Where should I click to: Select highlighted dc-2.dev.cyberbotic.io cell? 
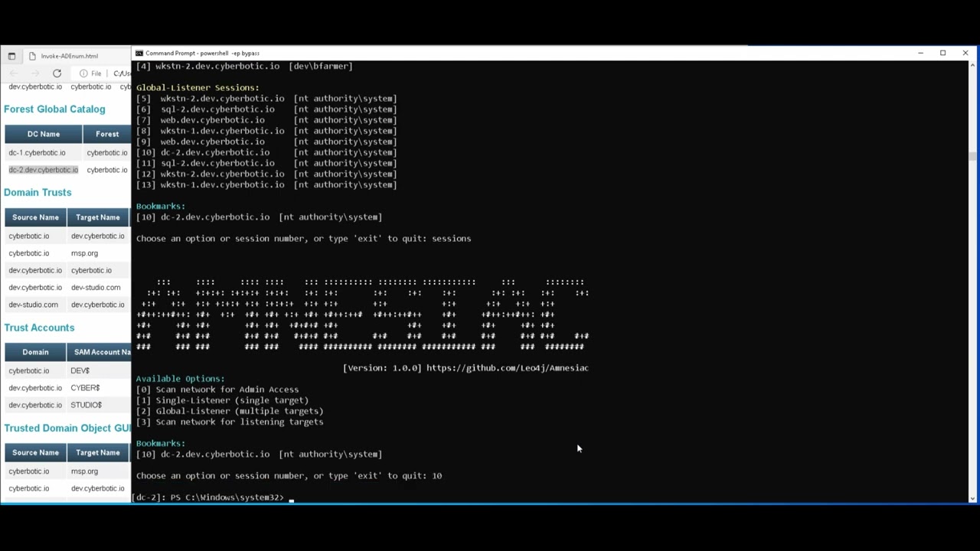click(x=44, y=170)
